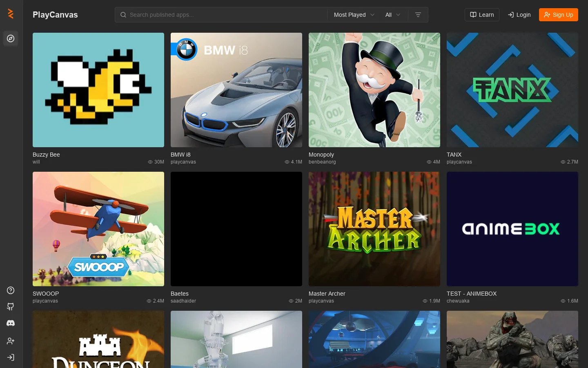Open author 'chewuaka' profile
The width and height of the screenshot is (588, 368).
(x=458, y=301)
